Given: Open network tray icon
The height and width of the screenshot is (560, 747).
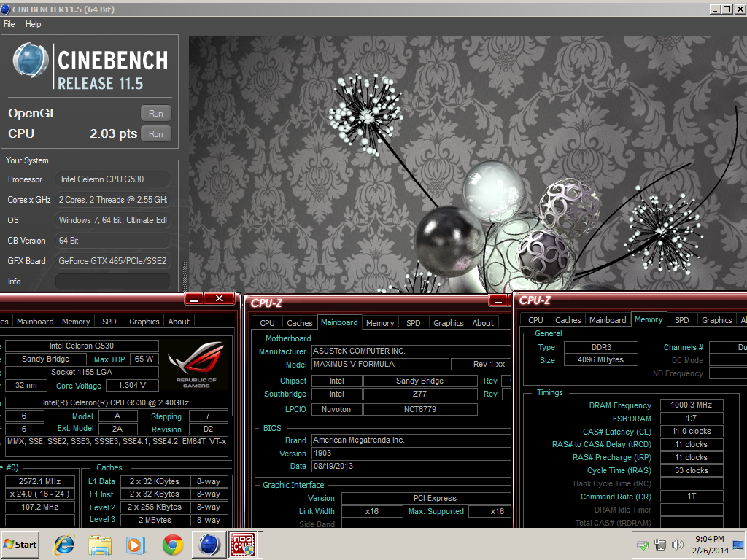Looking at the screenshot, I should 659,545.
